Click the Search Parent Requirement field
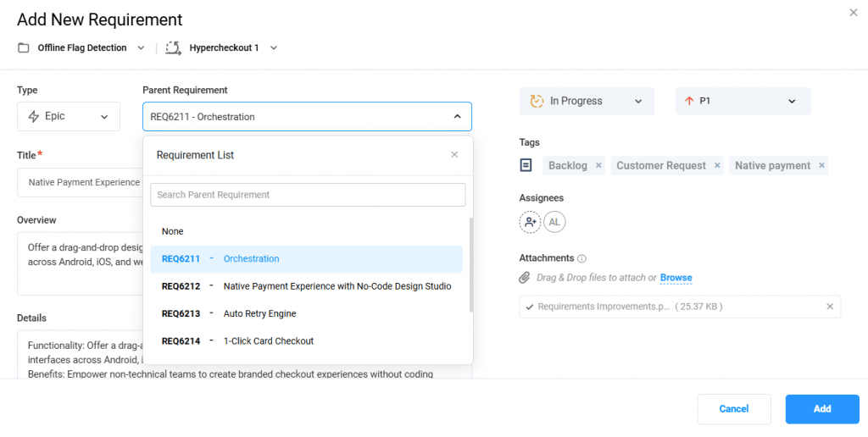Screen dimensions: 868x437 pyautogui.click(x=308, y=195)
